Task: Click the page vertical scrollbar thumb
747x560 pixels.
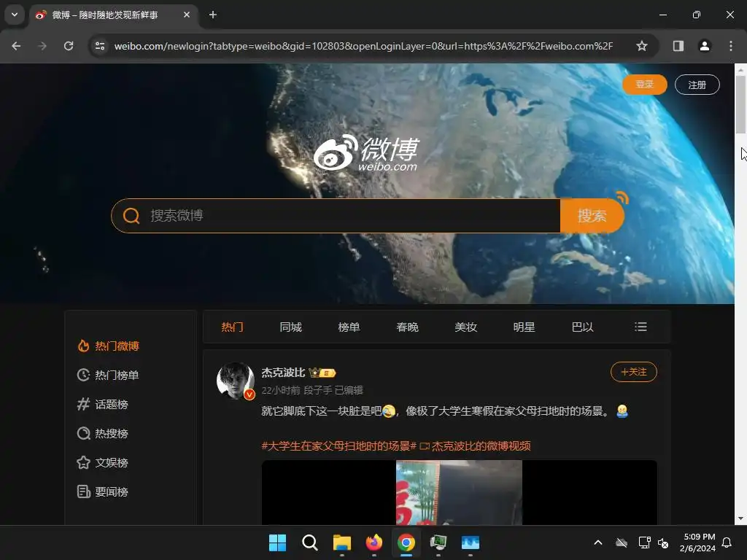Action: [x=740, y=105]
